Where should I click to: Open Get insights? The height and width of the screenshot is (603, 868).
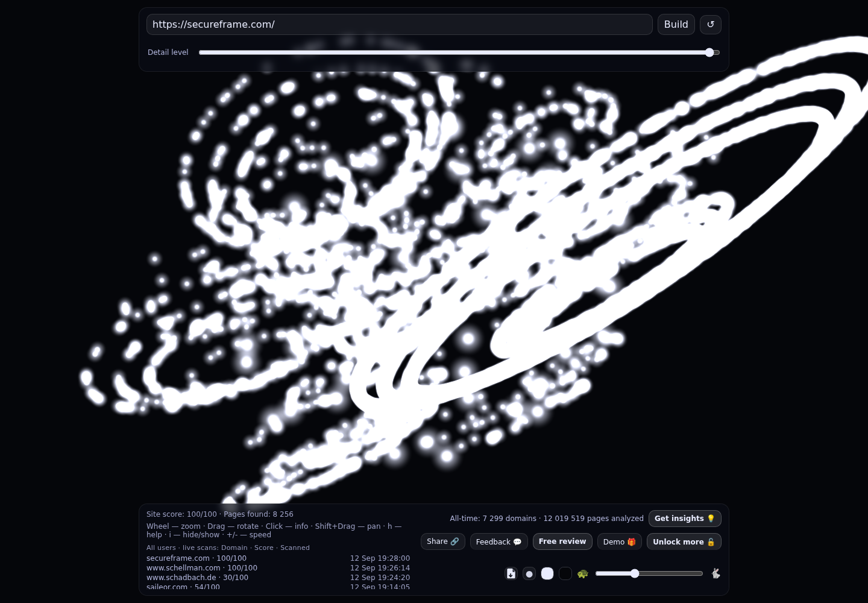click(x=685, y=519)
